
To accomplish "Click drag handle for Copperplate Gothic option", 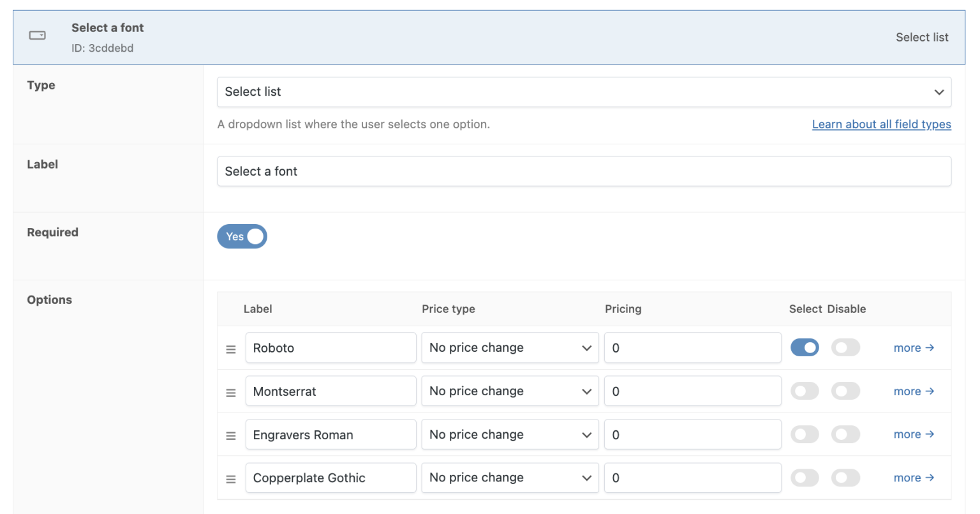I will click(x=231, y=479).
